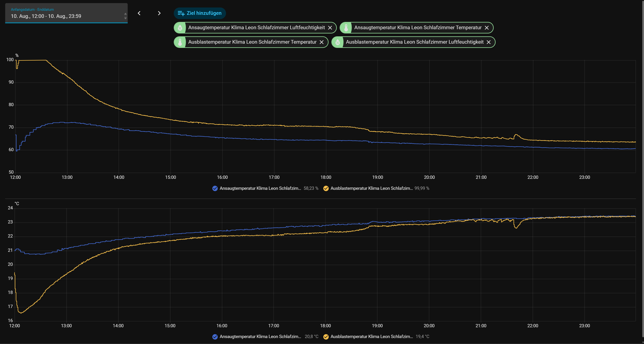
Task: Click humidity icon on Ansaugtemperatur Luftfeuchtigkeit chip
Action: 180,27
